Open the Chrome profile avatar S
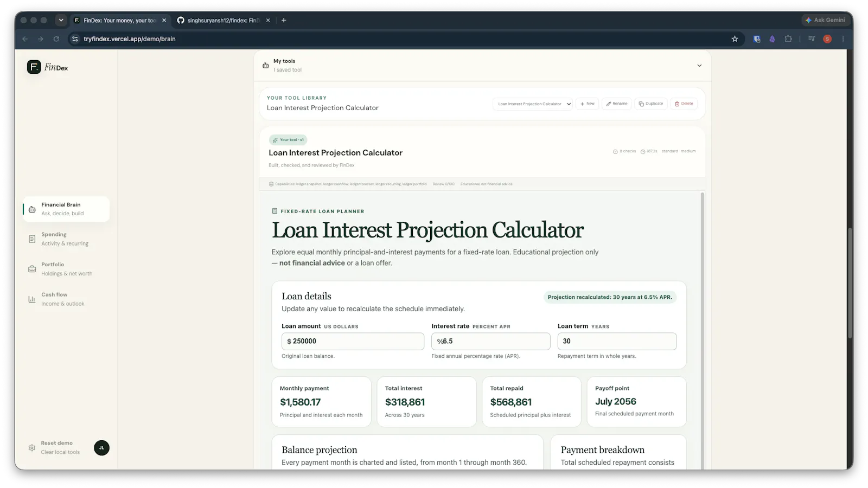 click(x=827, y=39)
